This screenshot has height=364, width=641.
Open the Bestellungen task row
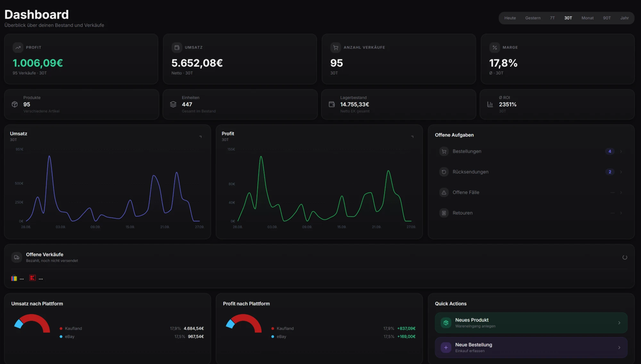click(531, 152)
